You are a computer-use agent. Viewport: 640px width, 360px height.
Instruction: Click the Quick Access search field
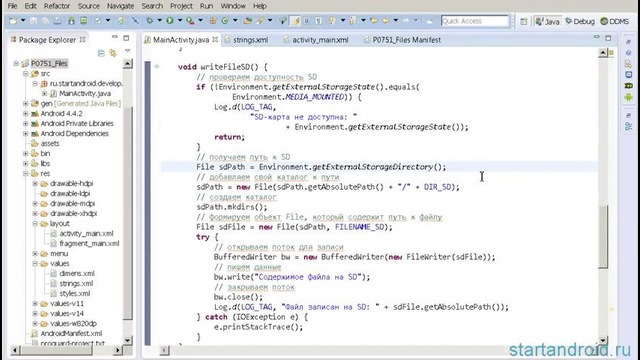pyautogui.click(x=475, y=21)
